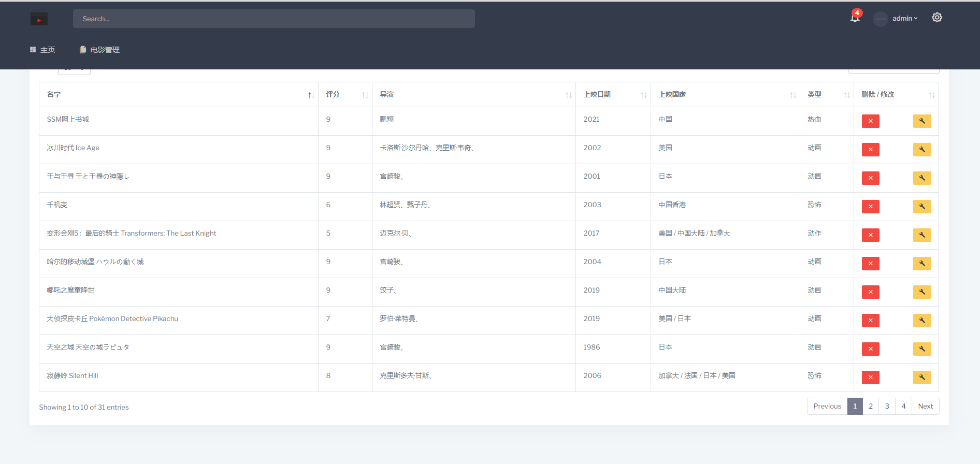
Task: Open the settings gear icon
Action: point(937,18)
